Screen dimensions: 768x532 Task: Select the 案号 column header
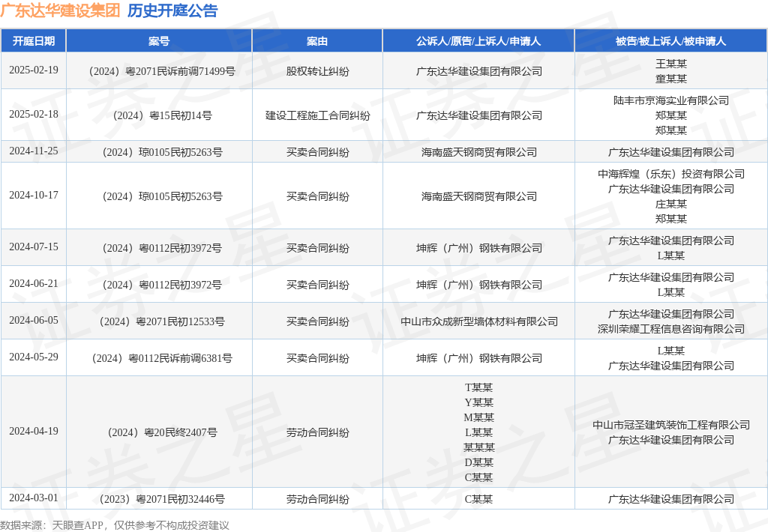click(159, 41)
